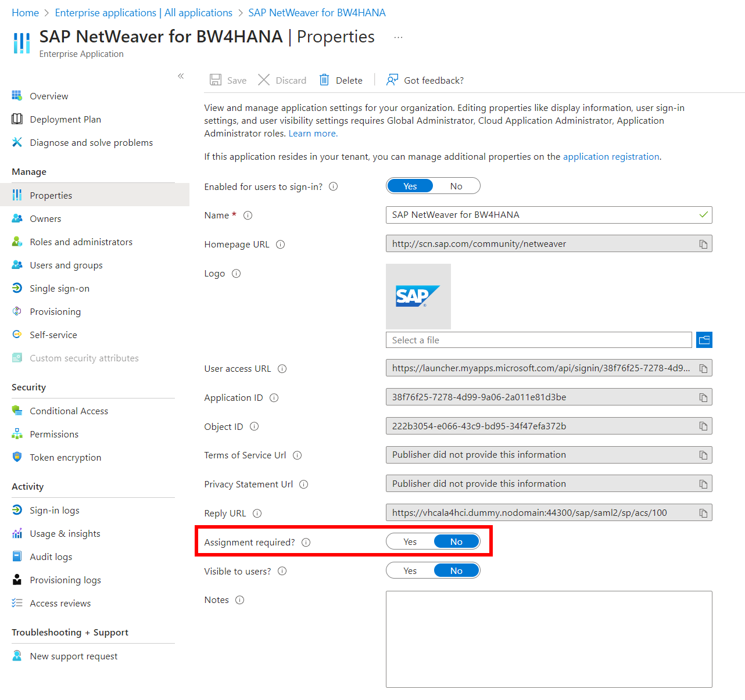Image resolution: width=745 pixels, height=700 pixels.
Task: Collapse the left navigation sidebar
Action: click(181, 76)
